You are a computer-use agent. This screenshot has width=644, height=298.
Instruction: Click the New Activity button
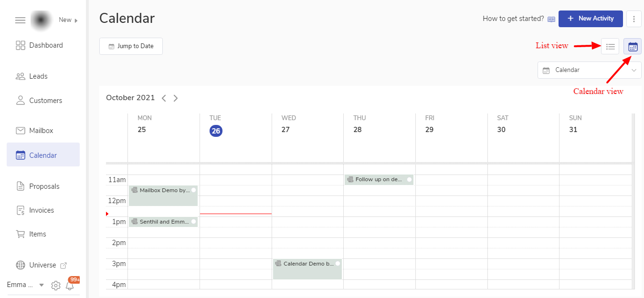[590, 19]
